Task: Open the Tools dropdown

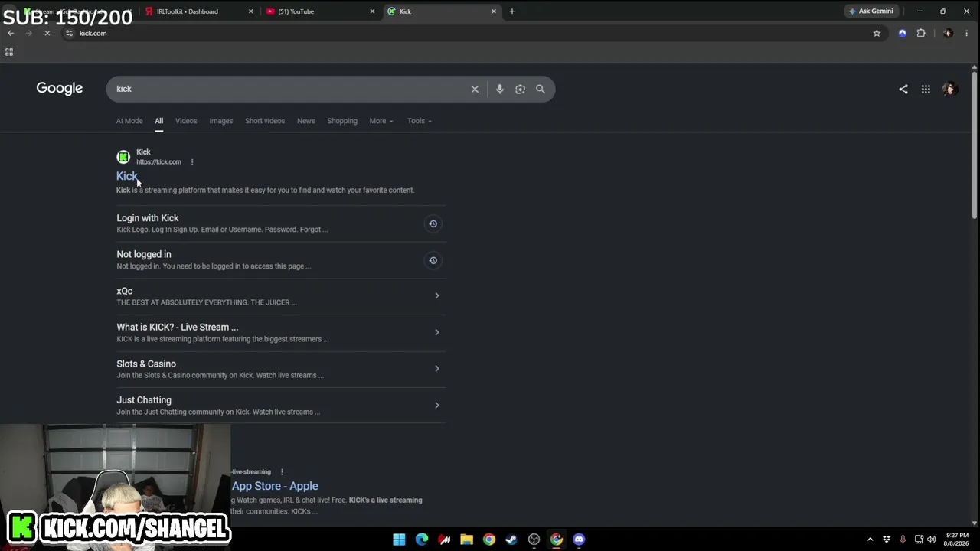Action: (420, 121)
